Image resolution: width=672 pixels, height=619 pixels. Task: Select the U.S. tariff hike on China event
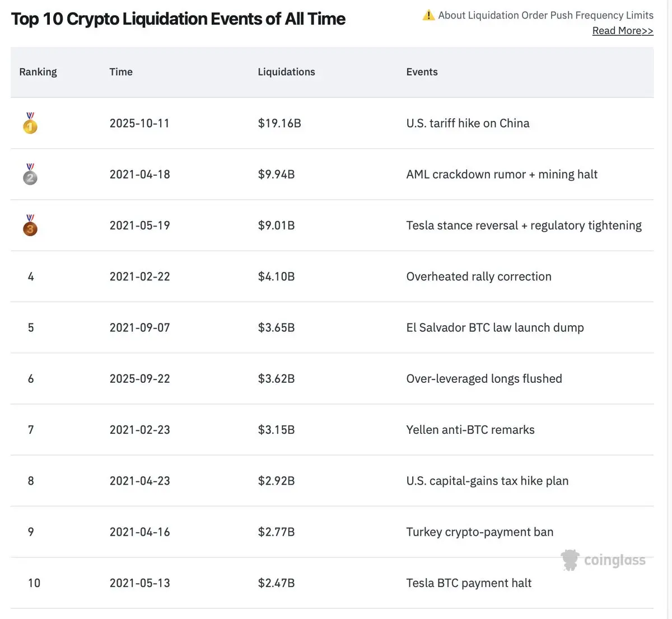pyautogui.click(x=468, y=123)
